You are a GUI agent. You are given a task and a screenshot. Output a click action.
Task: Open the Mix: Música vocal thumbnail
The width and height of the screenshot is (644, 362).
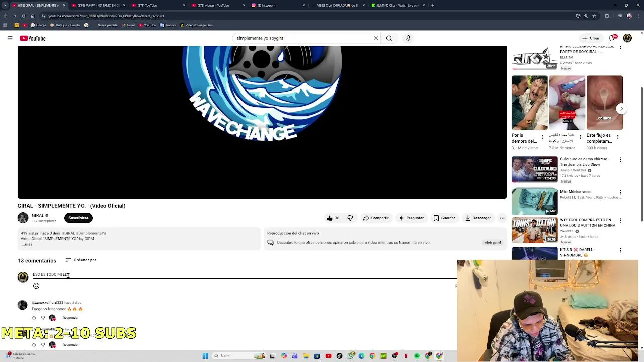(535, 201)
